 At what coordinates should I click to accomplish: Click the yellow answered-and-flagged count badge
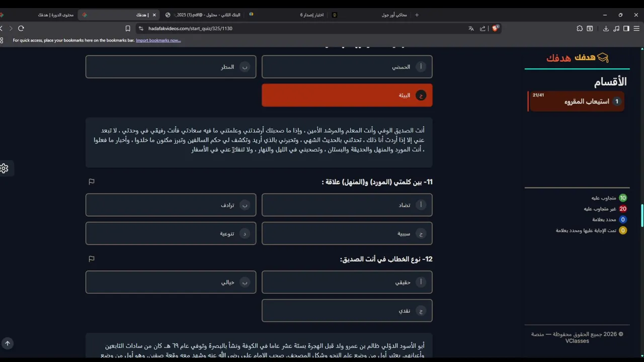click(x=623, y=230)
